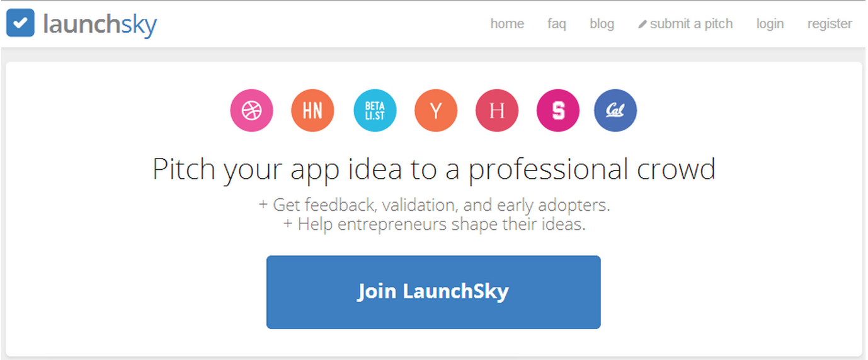Click the blue Beta List circle icon

[x=375, y=111]
